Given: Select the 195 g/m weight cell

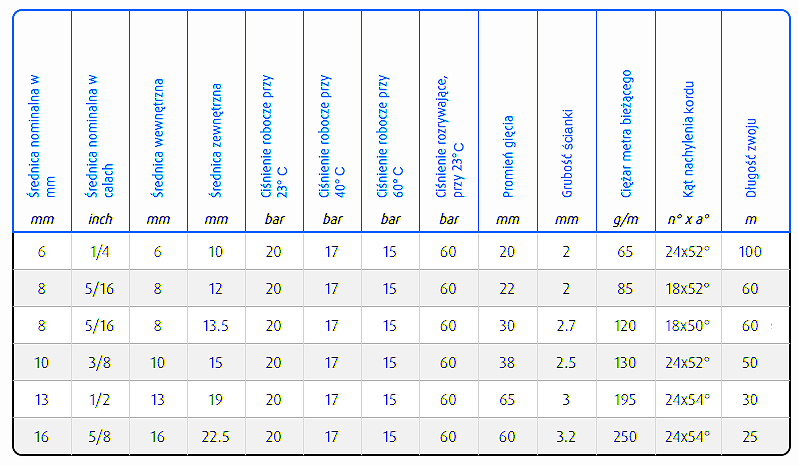Looking at the screenshot, I should click(x=625, y=399).
